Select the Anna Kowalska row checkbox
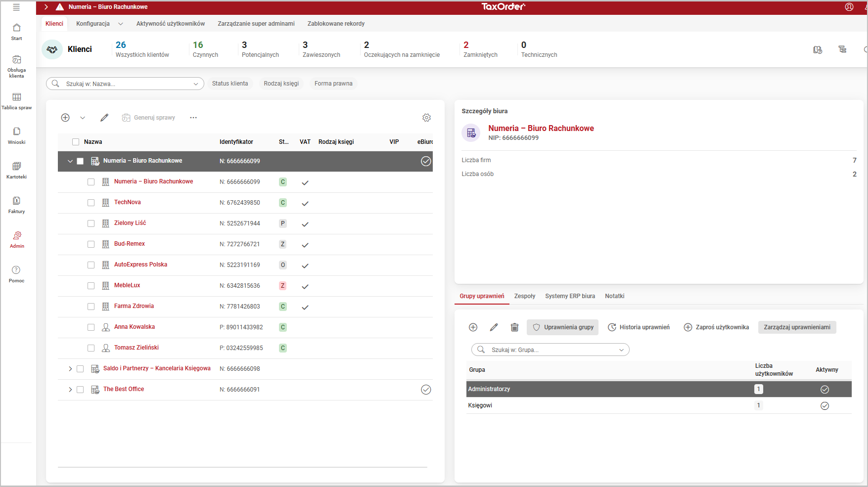868x487 pixels. [x=91, y=327]
